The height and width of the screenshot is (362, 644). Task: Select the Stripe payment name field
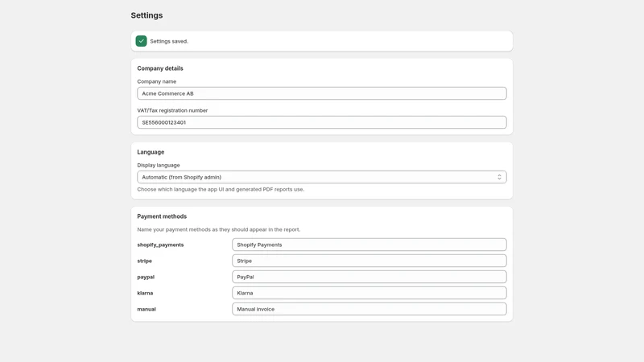369,261
